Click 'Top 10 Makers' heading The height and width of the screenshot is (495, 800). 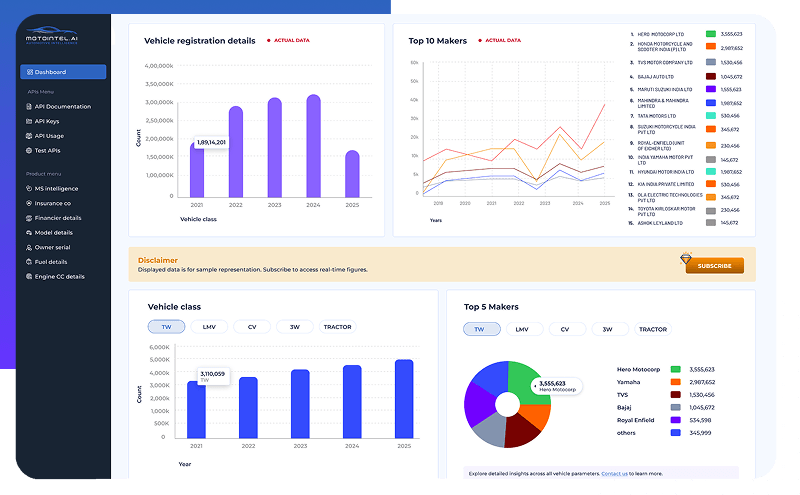pos(438,41)
